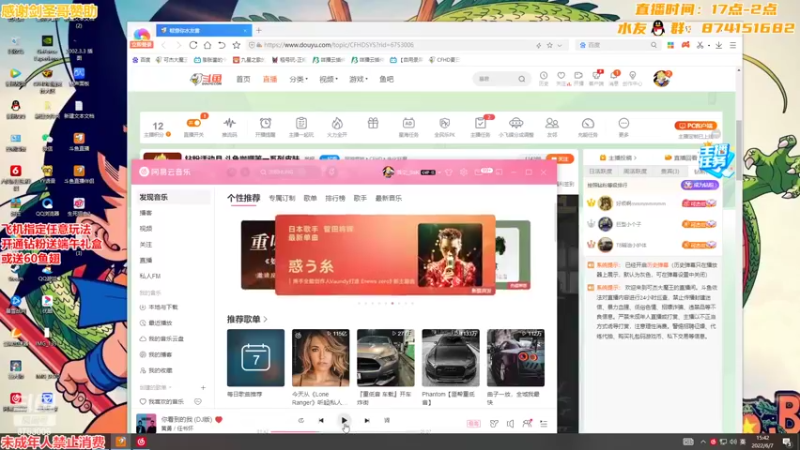This screenshot has width=800, height=450.
Task: Open Douyu user avatar menu
Action: [661, 79]
